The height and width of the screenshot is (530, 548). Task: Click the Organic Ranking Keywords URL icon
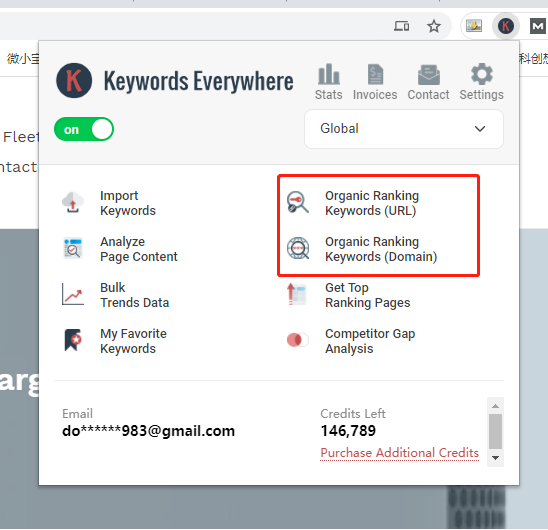(x=298, y=202)
